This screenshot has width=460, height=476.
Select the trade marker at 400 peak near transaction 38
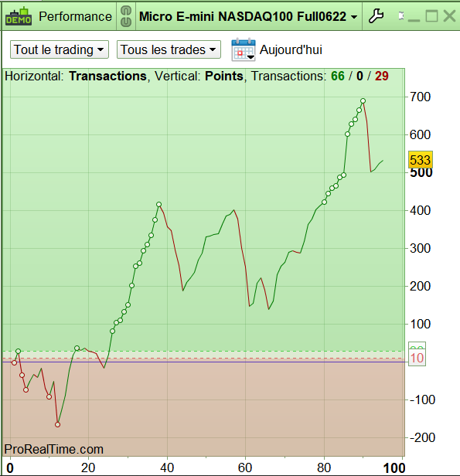[158, 204]
